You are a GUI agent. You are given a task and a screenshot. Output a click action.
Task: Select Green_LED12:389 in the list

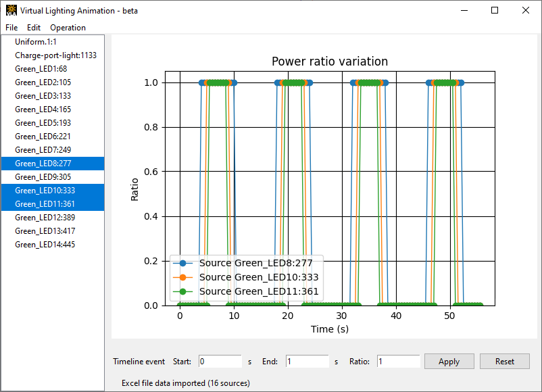tap(53, 217)
